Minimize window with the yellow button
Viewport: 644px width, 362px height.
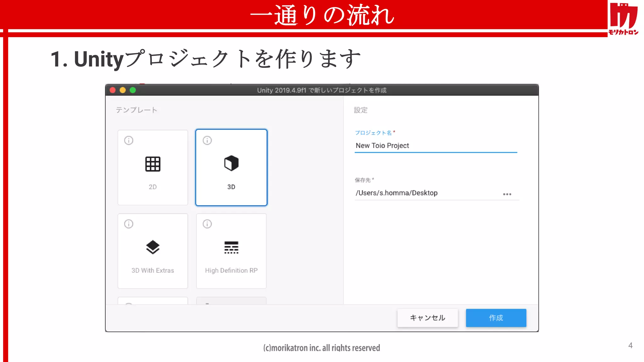click(123, 90)
